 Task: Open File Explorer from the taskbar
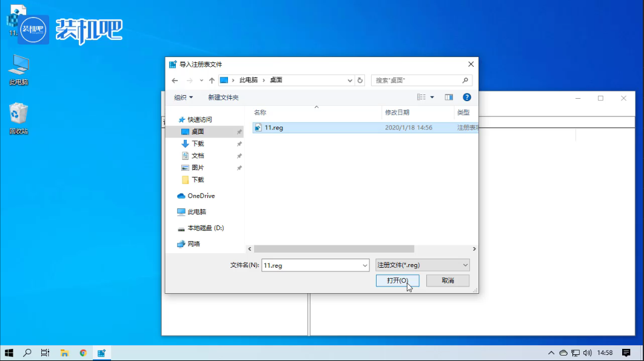click(64, 353)
